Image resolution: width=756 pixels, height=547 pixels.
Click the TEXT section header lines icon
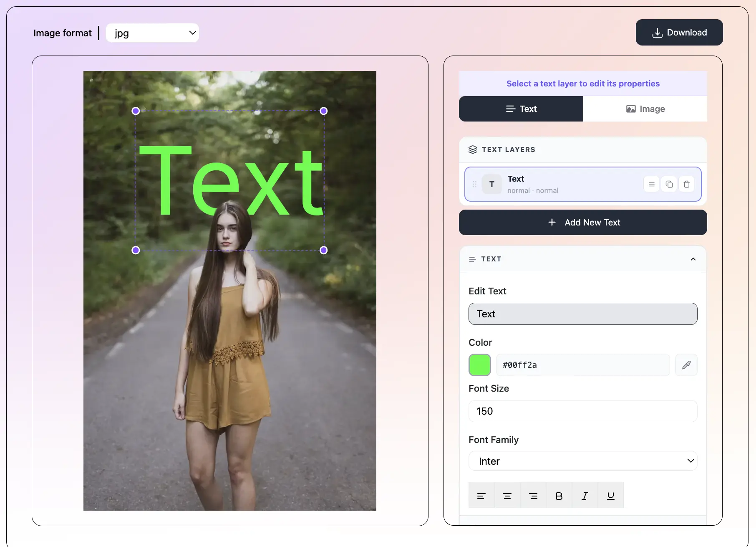[x=472, y=259]
